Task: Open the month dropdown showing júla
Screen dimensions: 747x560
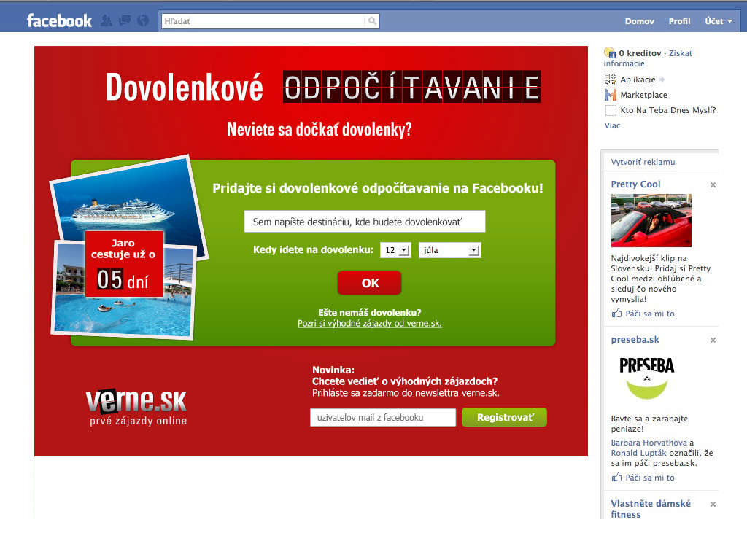Action: coord(449,250)
